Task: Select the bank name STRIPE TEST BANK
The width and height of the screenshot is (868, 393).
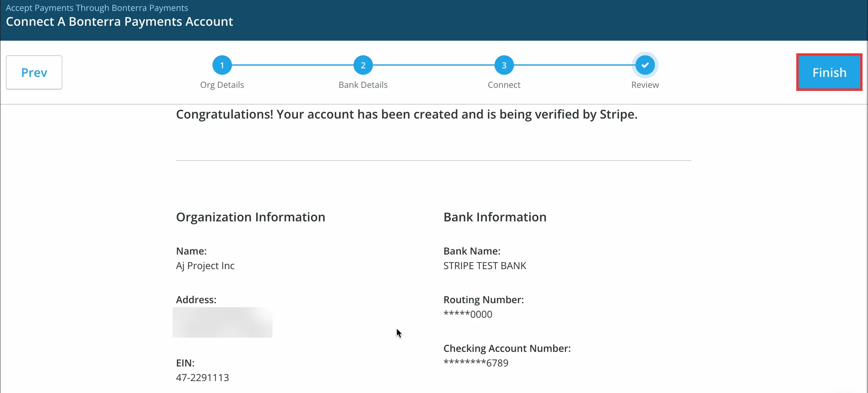Action: (485, 266)
